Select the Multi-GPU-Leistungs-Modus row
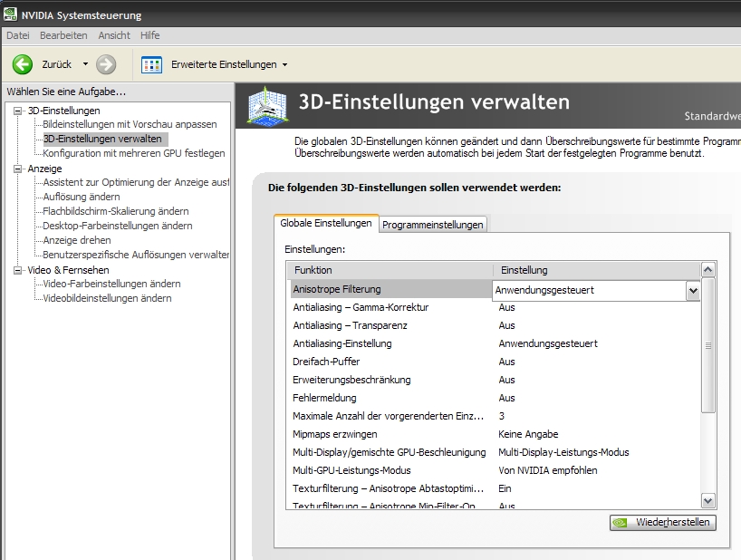 tap(495, 470)
